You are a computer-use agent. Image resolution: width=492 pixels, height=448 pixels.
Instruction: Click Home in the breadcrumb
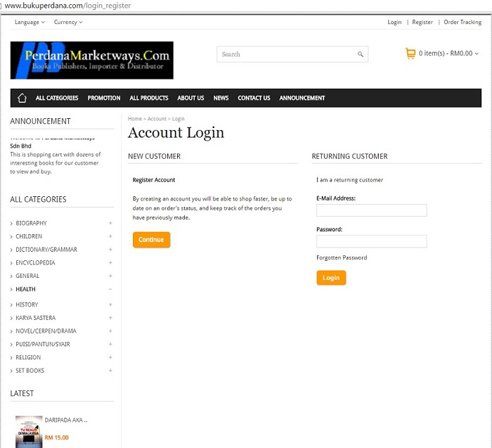click(x=135, y=119)
